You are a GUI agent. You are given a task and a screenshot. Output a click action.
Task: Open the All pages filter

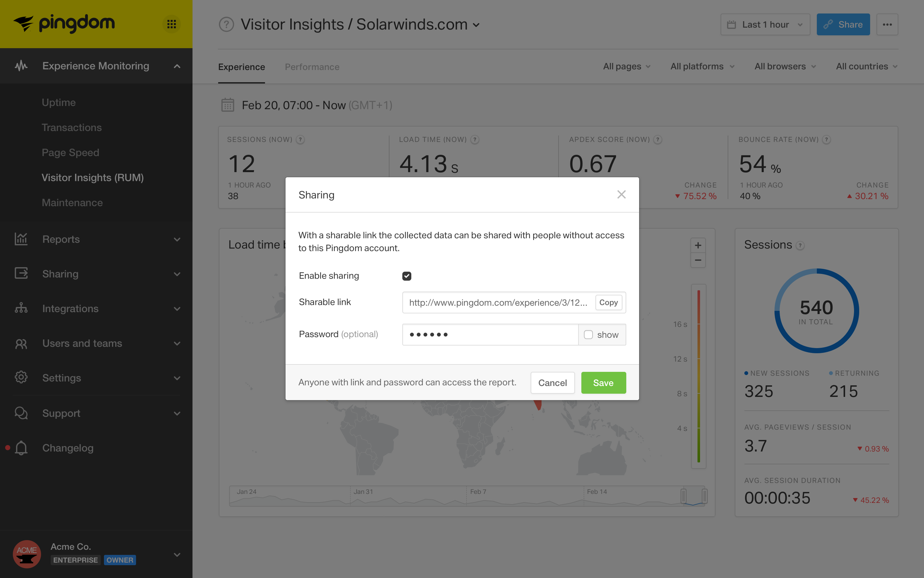627,66
